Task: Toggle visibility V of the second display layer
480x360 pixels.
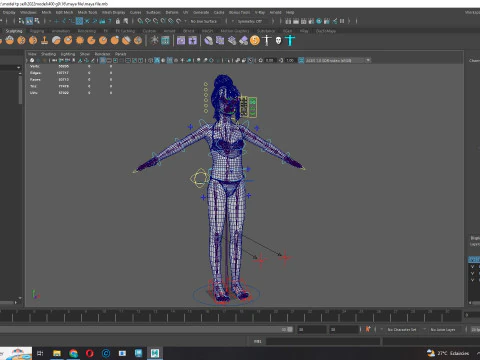Action: click(472, 273)
